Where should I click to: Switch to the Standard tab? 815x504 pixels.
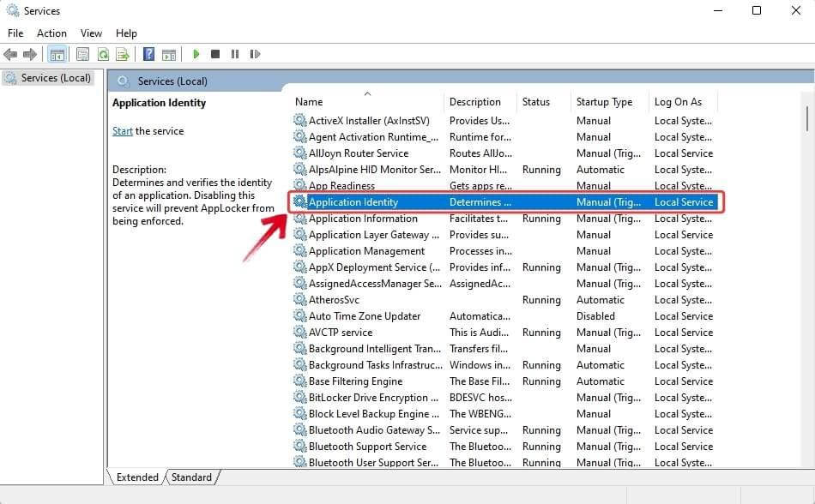click(x=191, y=477)
